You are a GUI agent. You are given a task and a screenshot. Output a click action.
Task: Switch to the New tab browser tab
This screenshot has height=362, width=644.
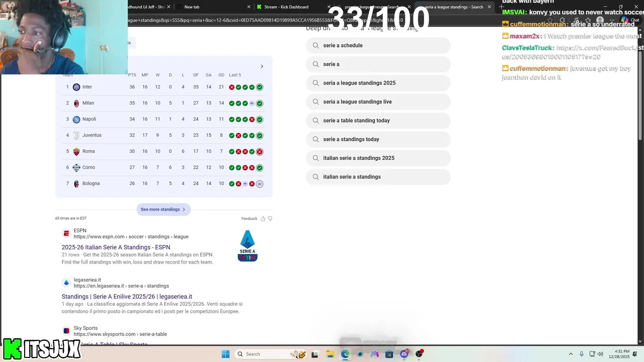[213, 7]
